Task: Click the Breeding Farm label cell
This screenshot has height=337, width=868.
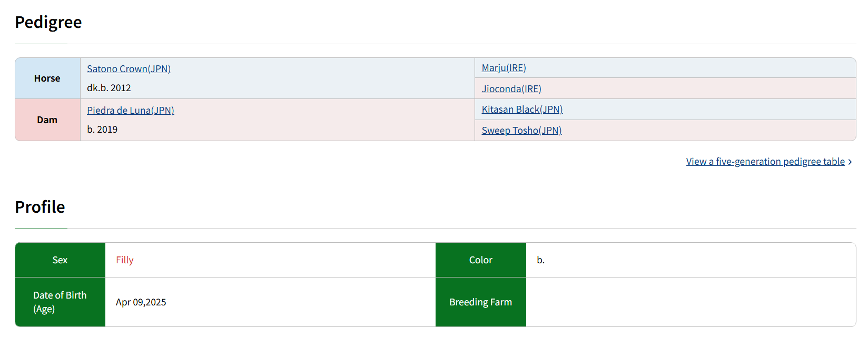Action: (481, 302)
